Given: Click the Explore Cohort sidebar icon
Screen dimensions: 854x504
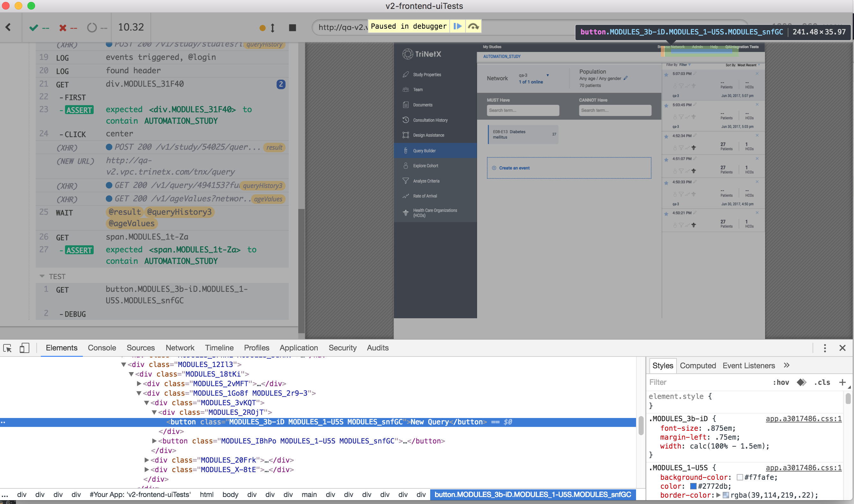Looking at the screenshot, I should (x=405, y=165).
